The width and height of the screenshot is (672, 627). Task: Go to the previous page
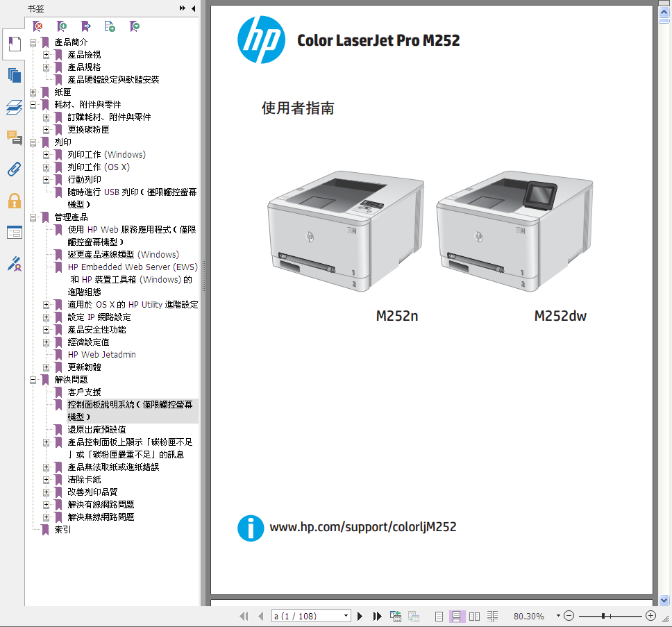point(260,617)
